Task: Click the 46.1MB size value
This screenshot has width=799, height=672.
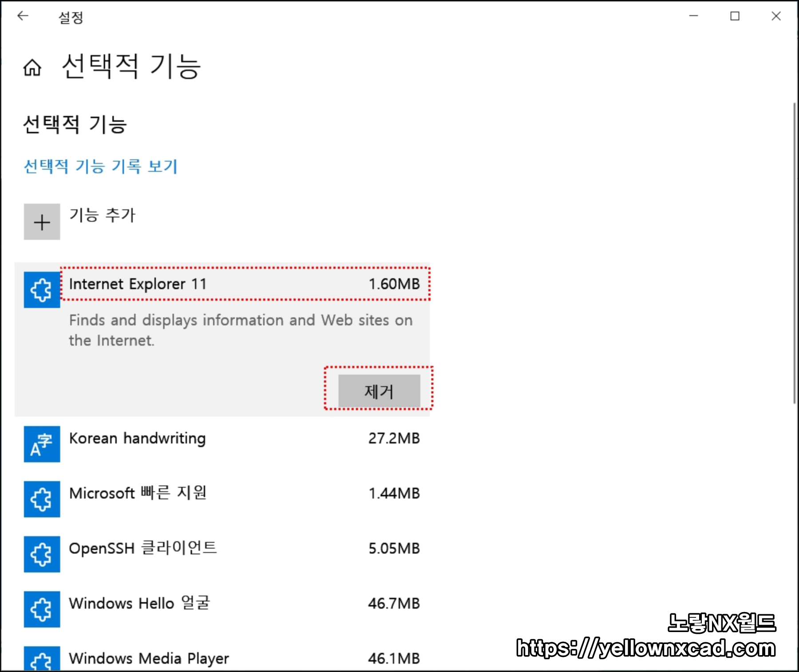Action: click(394, 659)
